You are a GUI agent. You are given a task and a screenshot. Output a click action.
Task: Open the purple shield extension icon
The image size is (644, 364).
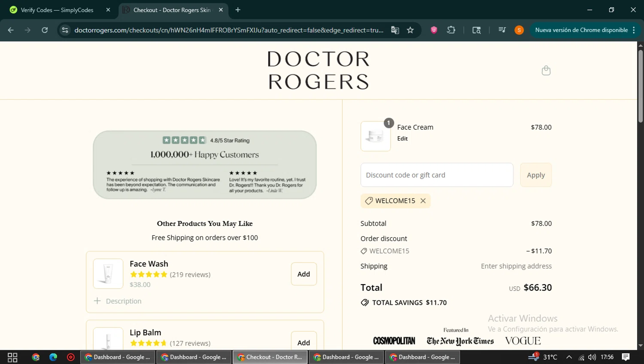coord(434,30)
